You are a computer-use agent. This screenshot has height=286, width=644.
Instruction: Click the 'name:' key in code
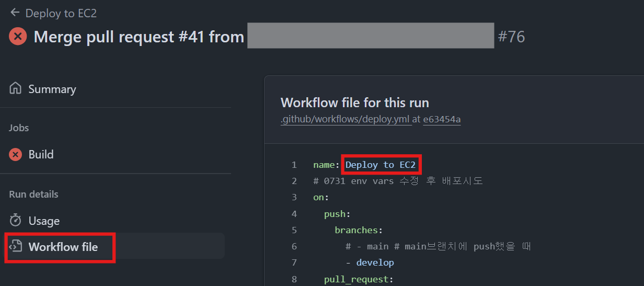coord(326,165)
